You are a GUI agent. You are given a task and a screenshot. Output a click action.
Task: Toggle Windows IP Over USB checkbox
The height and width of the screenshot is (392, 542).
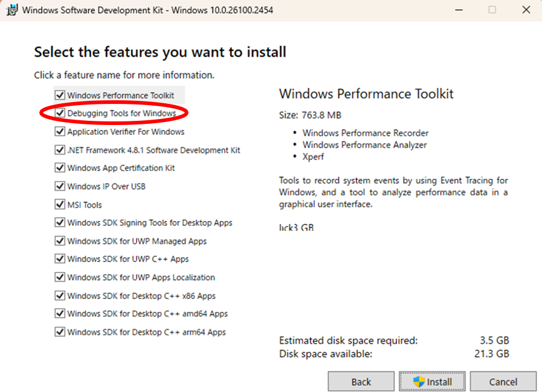pos(60,186)
